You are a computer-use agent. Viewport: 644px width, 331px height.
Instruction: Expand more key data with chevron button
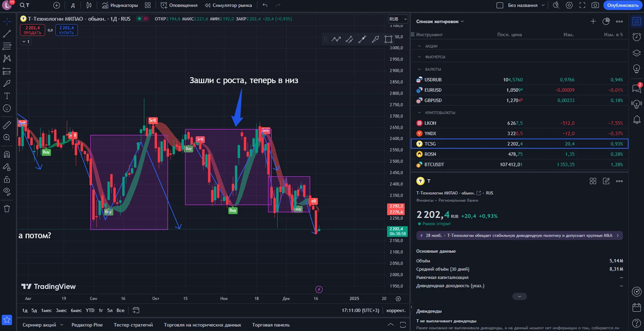pyautogui.click(x=519, y=297)
